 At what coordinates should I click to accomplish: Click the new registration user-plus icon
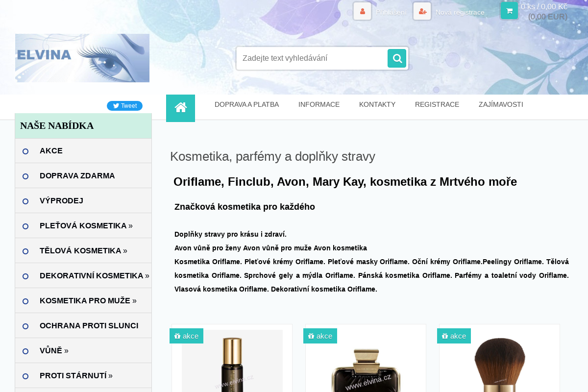(x=422, y=11)
